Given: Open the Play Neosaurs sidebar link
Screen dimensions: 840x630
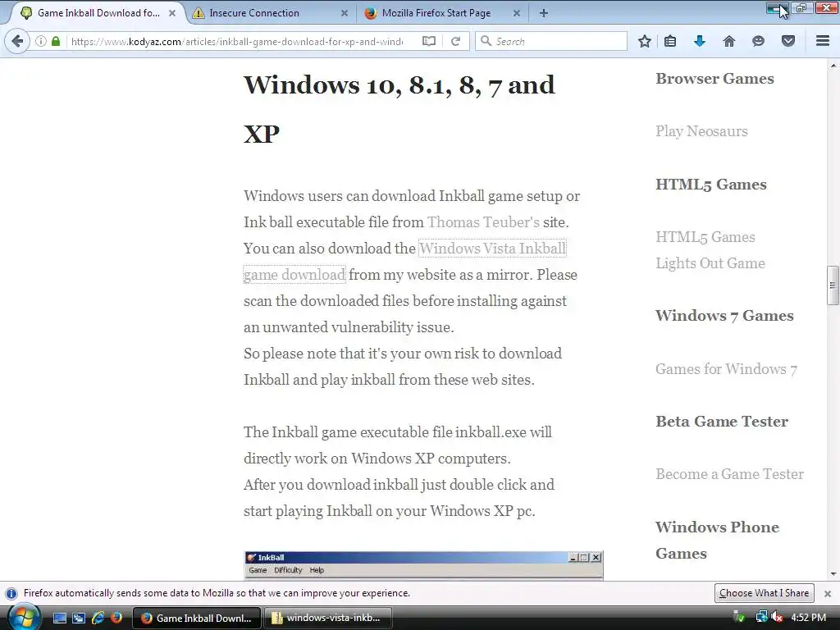Looking at the screenshot, I should (701, 131).
